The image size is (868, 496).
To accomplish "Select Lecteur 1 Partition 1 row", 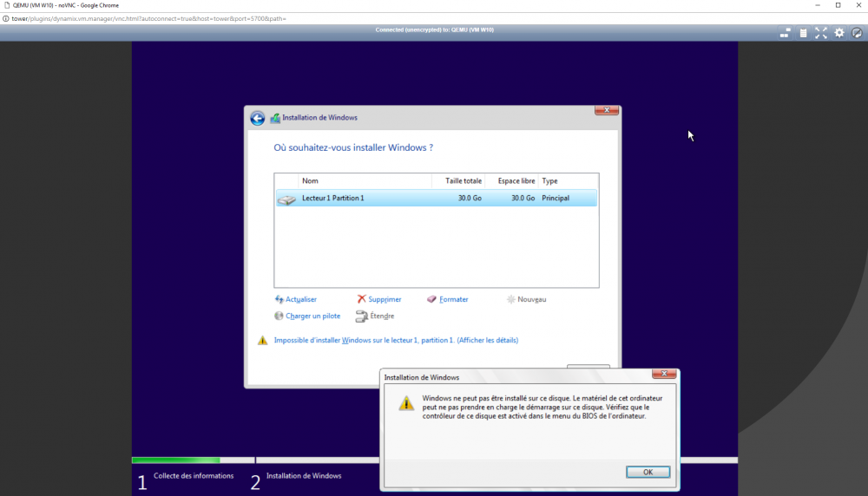I will (x=437, y=198).
